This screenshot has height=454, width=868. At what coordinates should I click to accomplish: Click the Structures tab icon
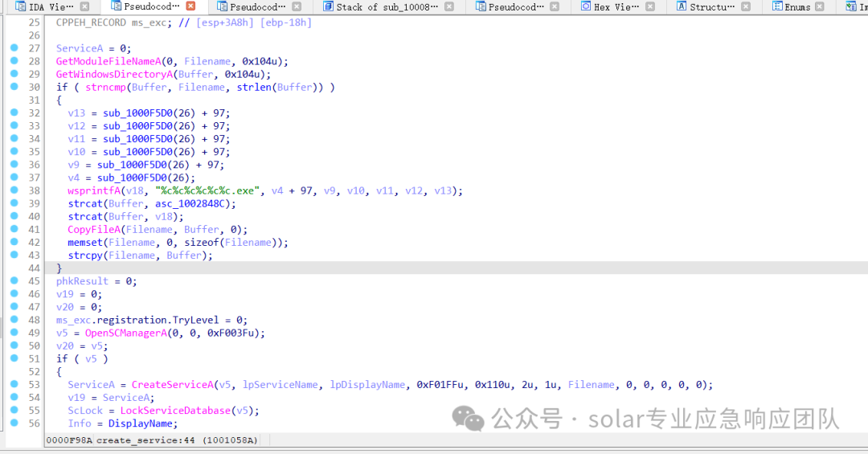click(682, 6)
